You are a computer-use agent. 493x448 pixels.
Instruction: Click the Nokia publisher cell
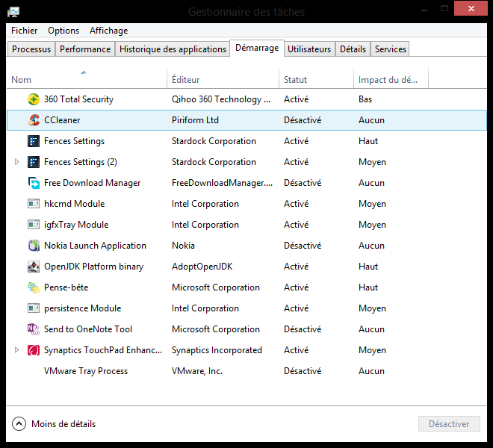[183, 246]
